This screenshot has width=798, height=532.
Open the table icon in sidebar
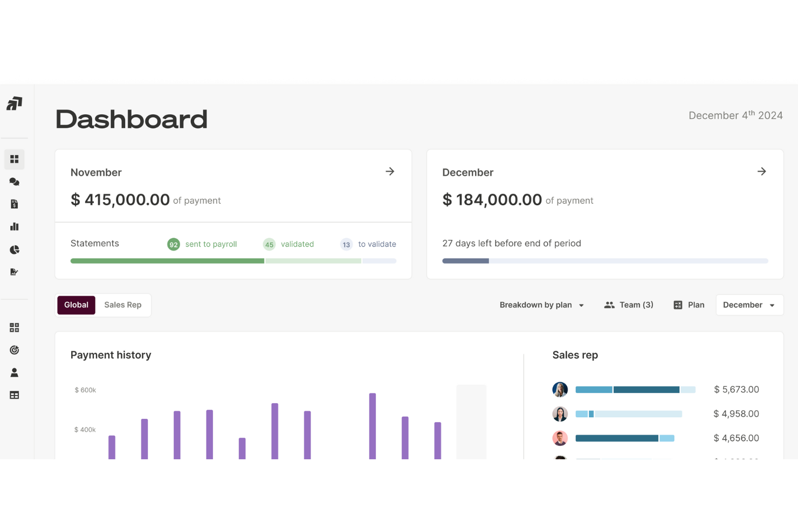tap(15, 395)
